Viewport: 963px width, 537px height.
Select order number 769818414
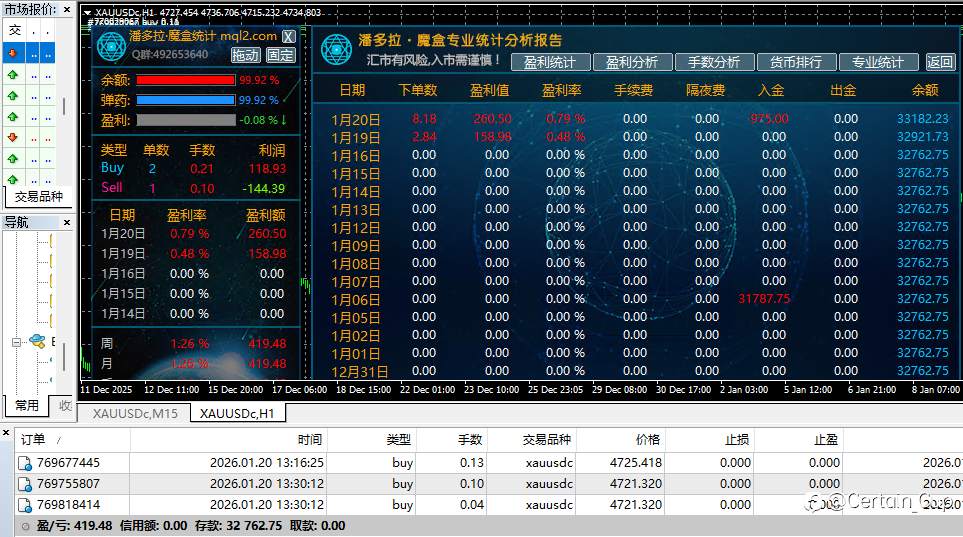68,505
